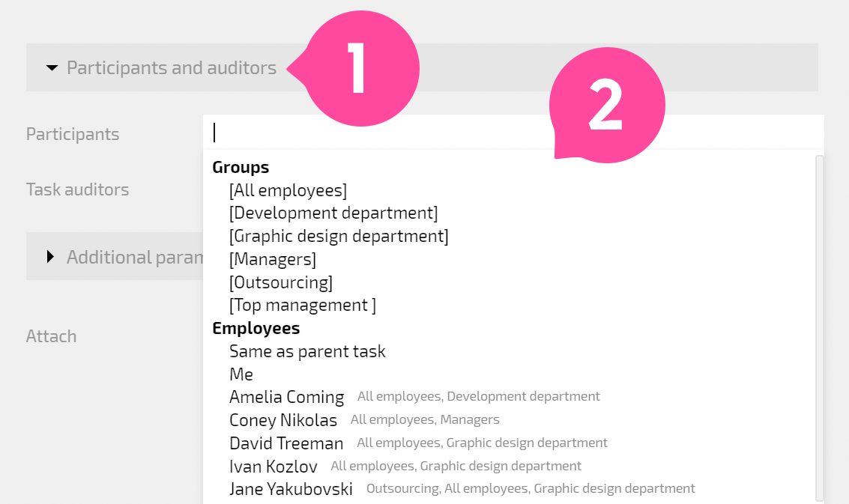Select Jane Yakubovski from the list
Viewport: 849px width, 504px height.
click(x=291, y=489)
